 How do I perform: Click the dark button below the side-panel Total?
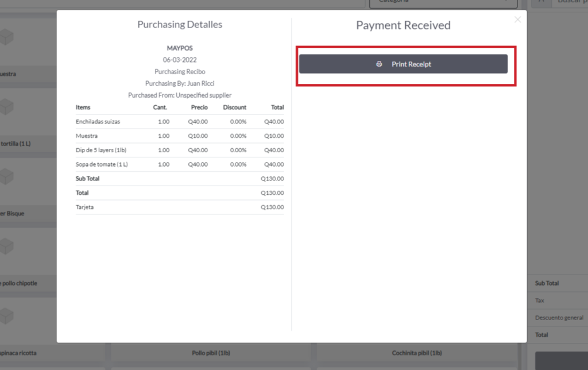click(561, 361)
